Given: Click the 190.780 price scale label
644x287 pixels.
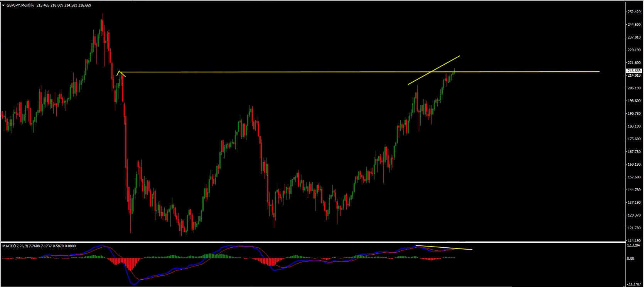Looking at the screenshot, I should [634, 114].
